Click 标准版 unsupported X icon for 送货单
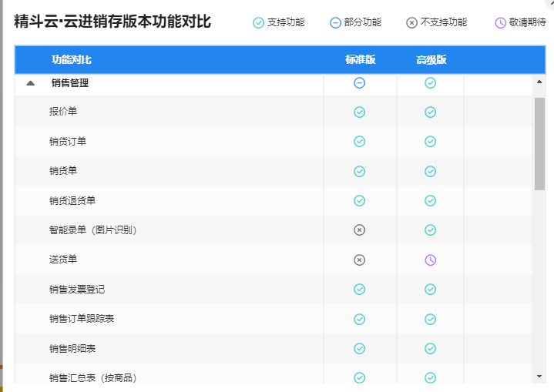The width and height of the screenshot is (554, 392). click(359, 260)
